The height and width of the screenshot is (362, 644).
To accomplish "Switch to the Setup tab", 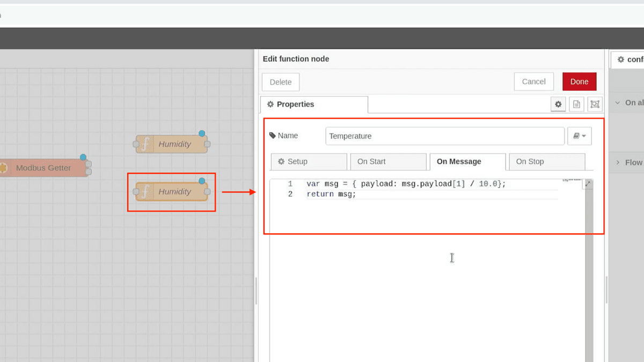I will tap(309, 161).
